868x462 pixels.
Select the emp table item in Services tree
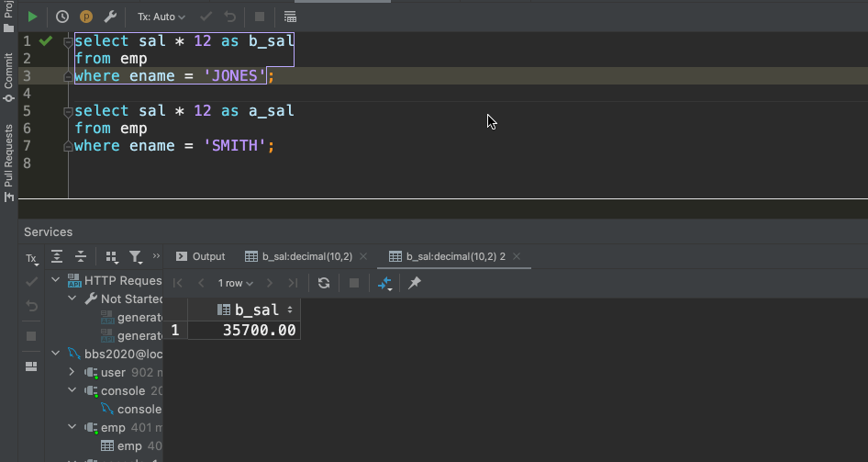pyautogui.click(x=132, y=446)
